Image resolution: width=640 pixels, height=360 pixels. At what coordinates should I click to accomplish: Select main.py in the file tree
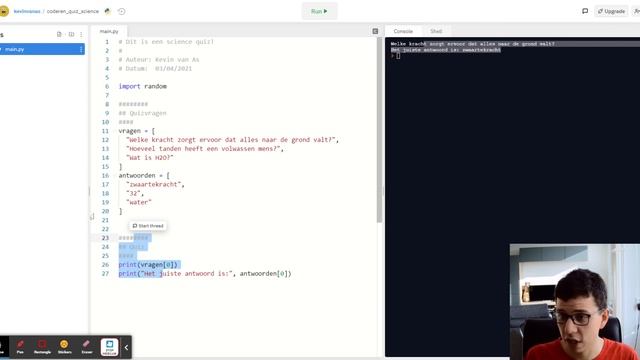pyautogui.click(x=41, y=49)
